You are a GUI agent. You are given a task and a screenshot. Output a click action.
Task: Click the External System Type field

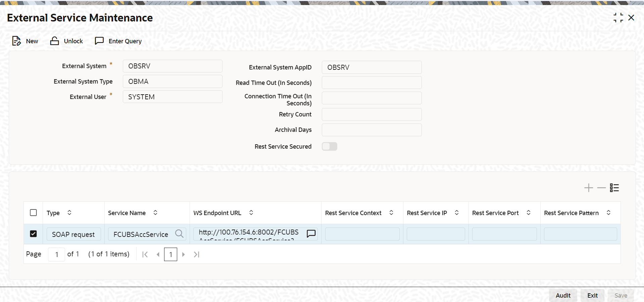click(x=172, y=82)
